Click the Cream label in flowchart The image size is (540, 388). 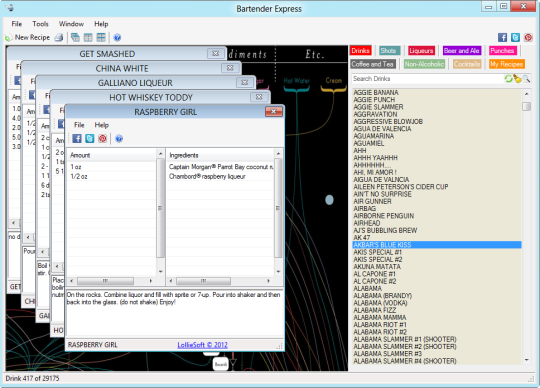[x=333, y=80]
